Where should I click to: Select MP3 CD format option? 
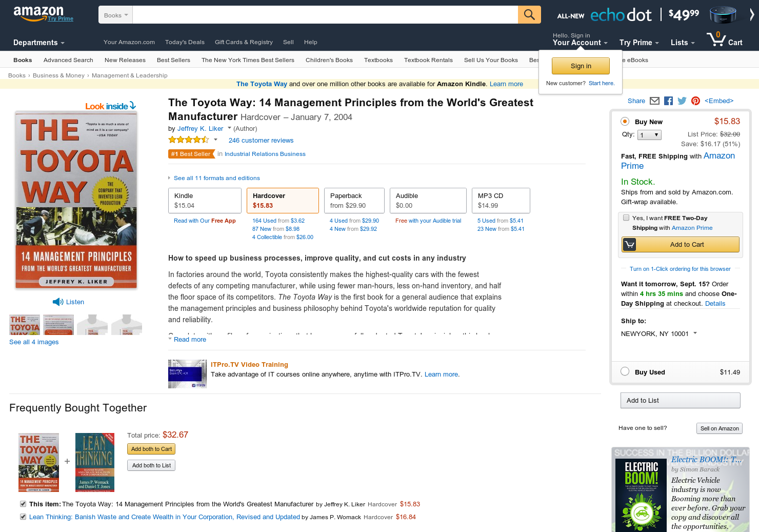[501, 201]
